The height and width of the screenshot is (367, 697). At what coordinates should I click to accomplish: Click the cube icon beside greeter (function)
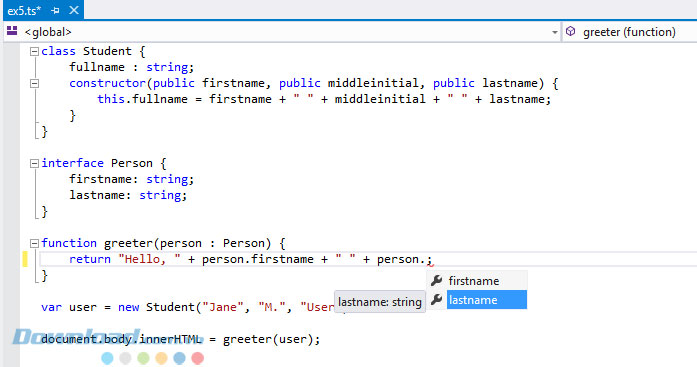point(570,32)
